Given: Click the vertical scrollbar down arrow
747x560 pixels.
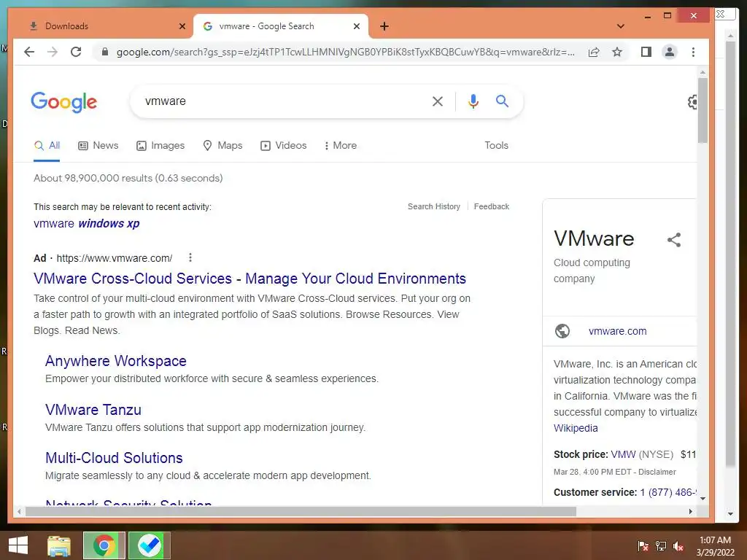Looking at the screenshot, I should [x=703, y=499].
